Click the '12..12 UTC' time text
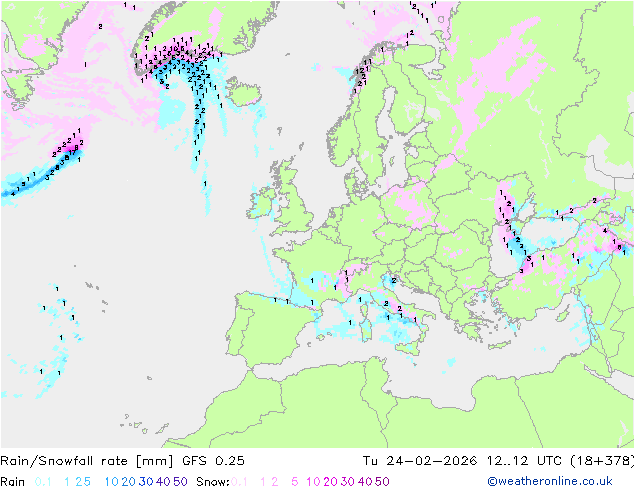This screenshot has height=490, width=634. pyautogui.click(x=524, y=461)
